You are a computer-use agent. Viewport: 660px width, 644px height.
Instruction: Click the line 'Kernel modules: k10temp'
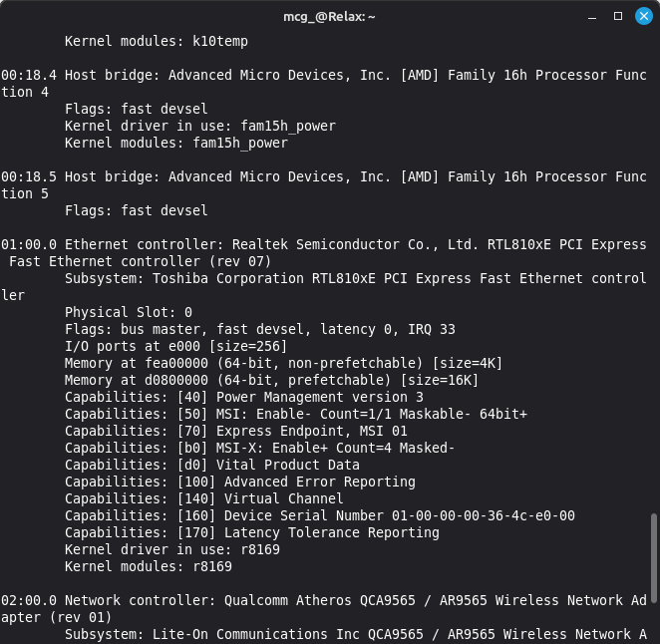[x=157, y=41]
